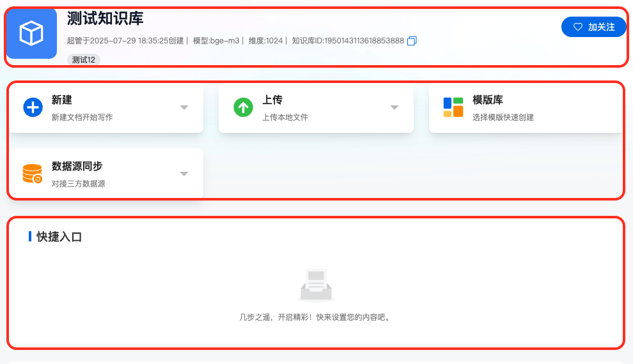Click the blue plus icon for 新建

[x=33, y=107]
